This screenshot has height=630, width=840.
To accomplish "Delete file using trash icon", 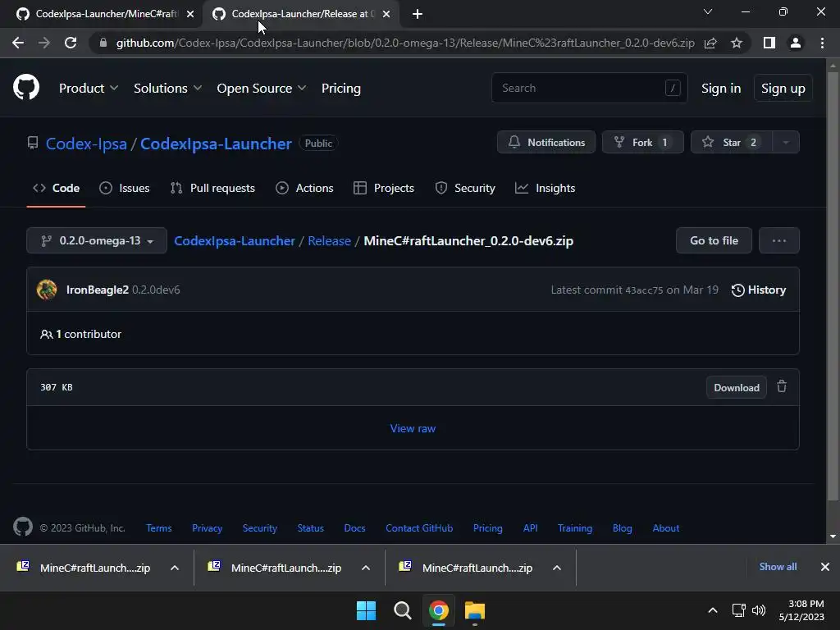I will (x=782, y=386).
